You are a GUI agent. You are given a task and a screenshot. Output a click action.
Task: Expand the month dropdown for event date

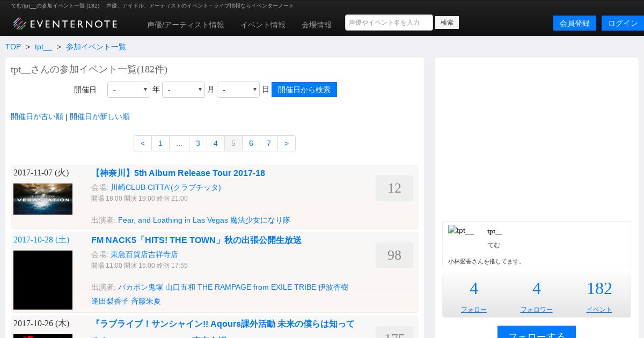pyautogui.click(x=184, y=90)
